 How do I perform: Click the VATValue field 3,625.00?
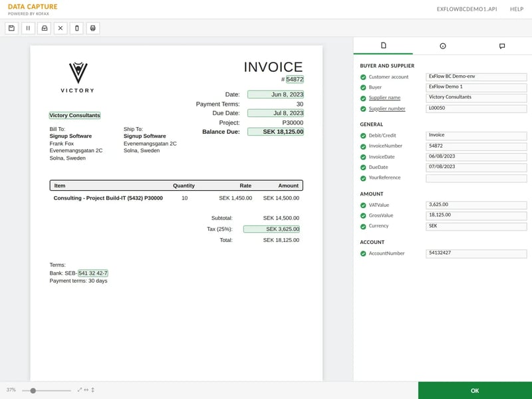tap(476, 205)
